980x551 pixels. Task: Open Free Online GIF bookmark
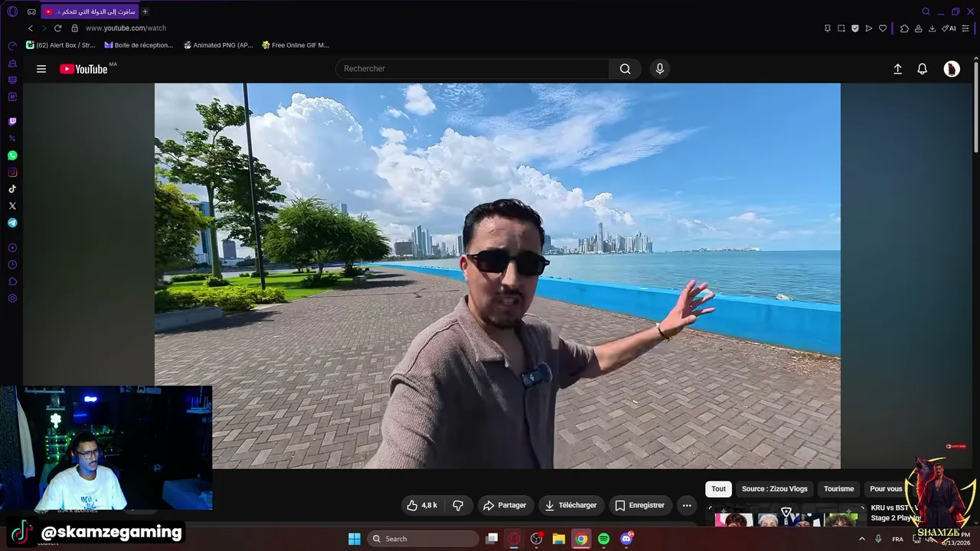pos(296,45)
